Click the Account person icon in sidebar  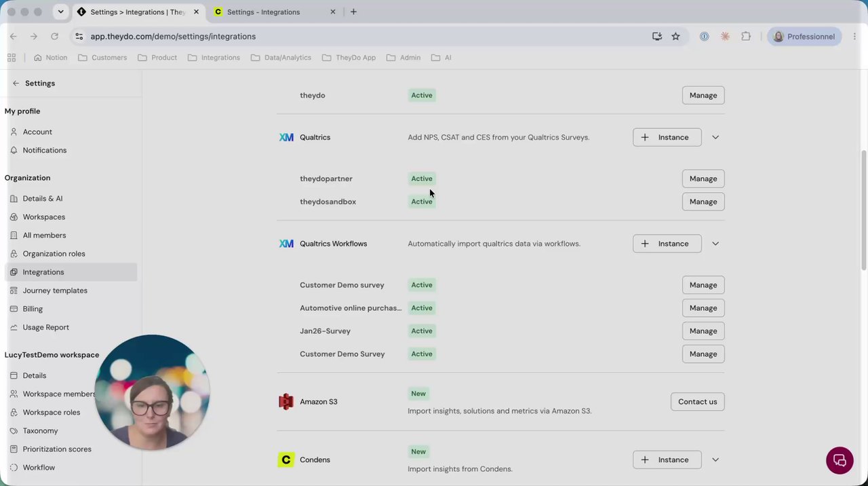pos(14,132)
